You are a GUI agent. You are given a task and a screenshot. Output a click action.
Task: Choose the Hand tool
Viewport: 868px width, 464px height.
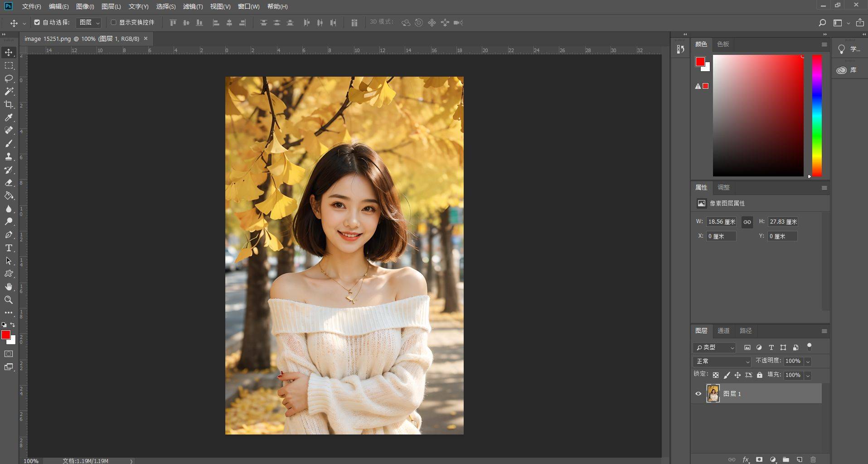[x=9, y=287]
